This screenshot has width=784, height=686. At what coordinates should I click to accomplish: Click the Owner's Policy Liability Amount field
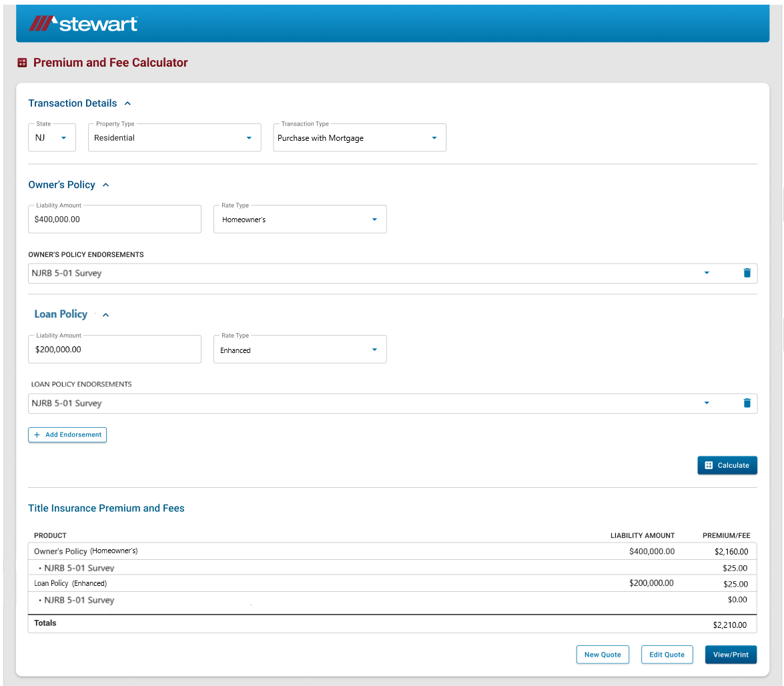click(114, 219)
